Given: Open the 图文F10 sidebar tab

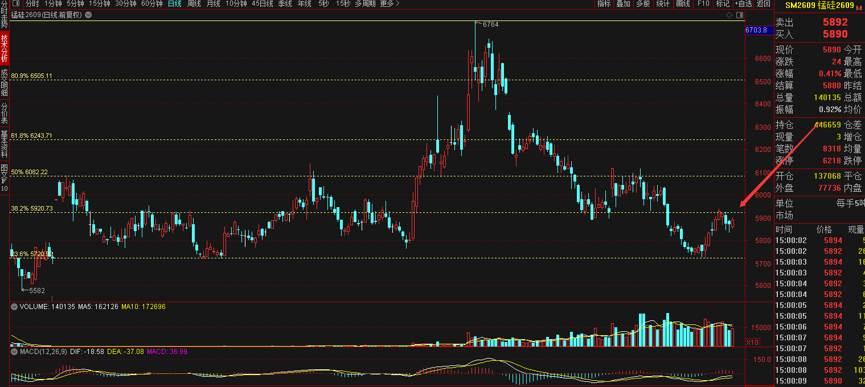Looking at the screenshot, I should [4, 177].
